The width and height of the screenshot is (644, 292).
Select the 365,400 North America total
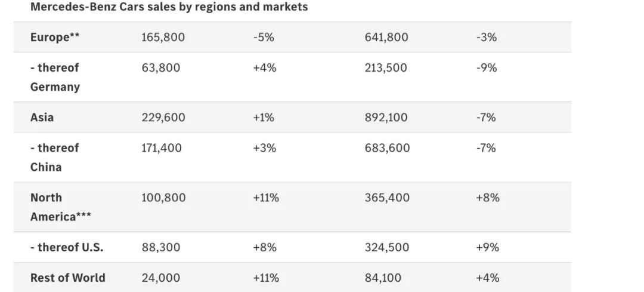387,198
